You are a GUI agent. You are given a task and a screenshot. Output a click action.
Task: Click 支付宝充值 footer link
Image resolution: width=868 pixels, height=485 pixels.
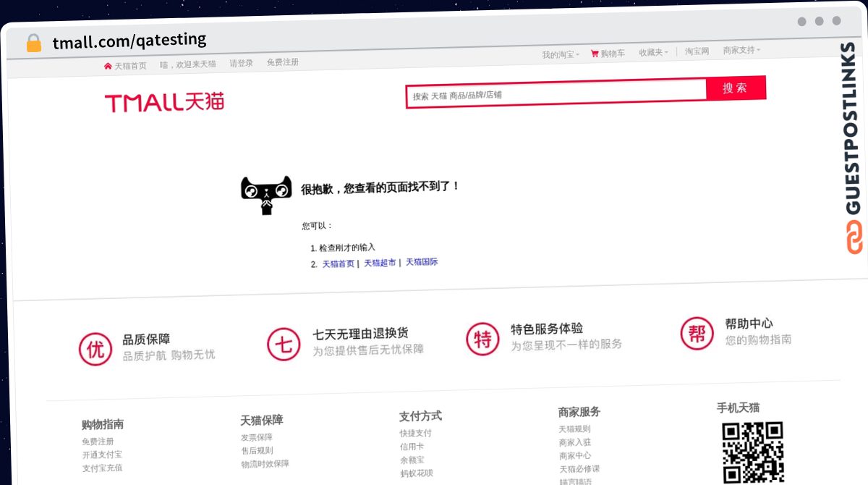(102, 468)
